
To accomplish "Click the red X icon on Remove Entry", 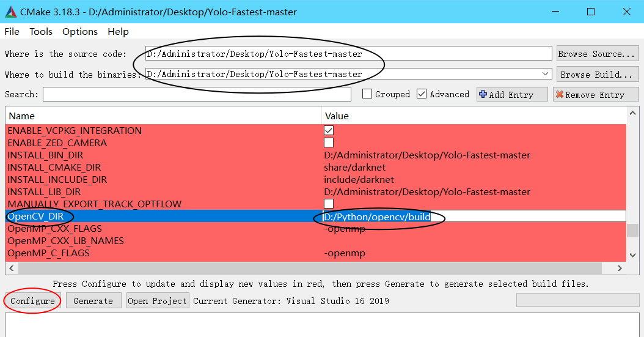I will 560,95.
